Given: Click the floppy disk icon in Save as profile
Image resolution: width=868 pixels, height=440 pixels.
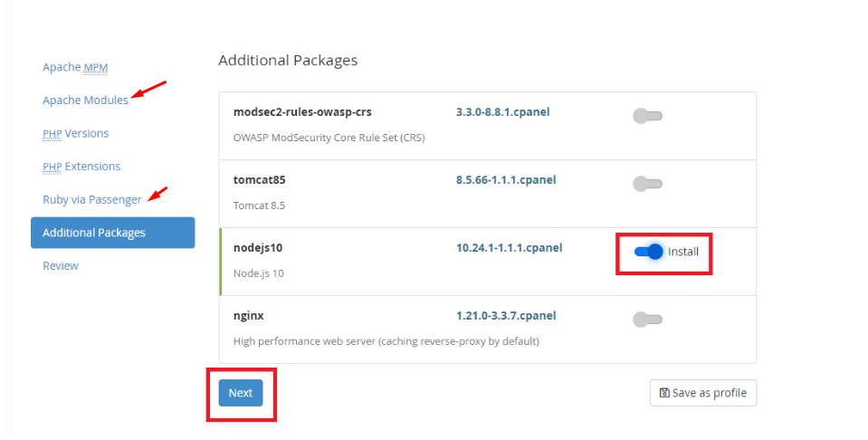Looking at the screenshot, I should pyautogui.click(x=664, y=393).
